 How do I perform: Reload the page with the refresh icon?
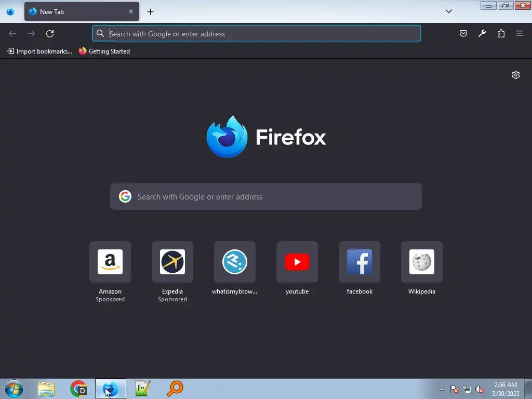tap(50, 34)
